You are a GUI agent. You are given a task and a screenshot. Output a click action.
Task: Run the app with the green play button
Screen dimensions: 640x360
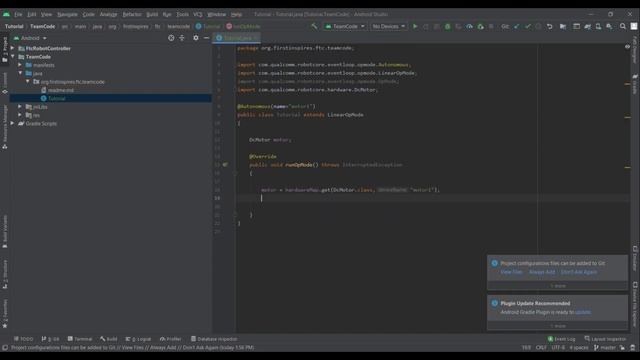point(415,26)
